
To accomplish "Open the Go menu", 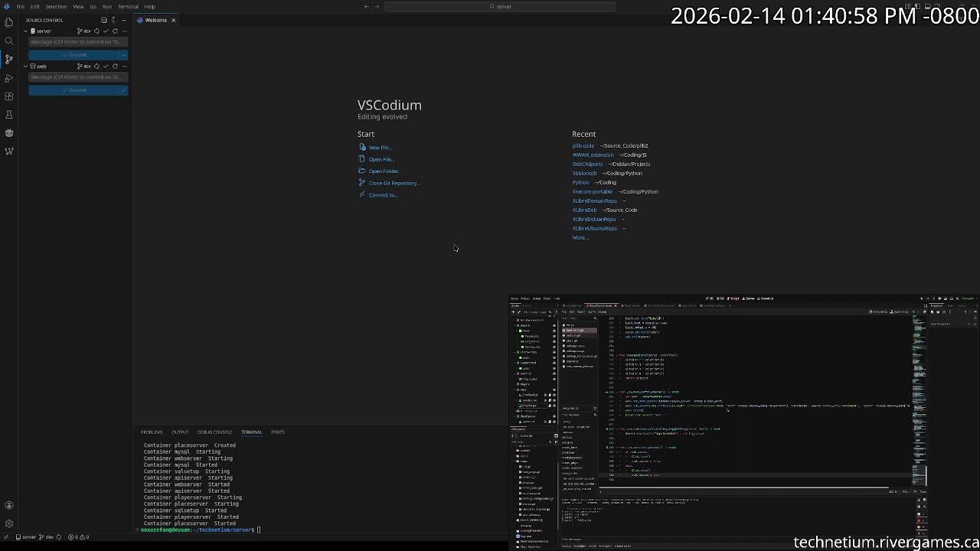I will (93, 7).
